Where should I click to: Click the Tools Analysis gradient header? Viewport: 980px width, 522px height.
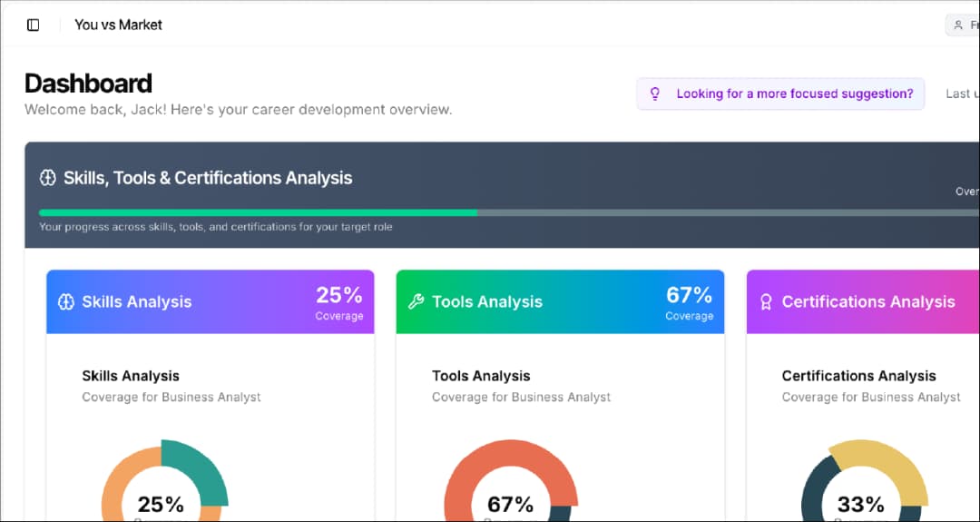point(560,302)
